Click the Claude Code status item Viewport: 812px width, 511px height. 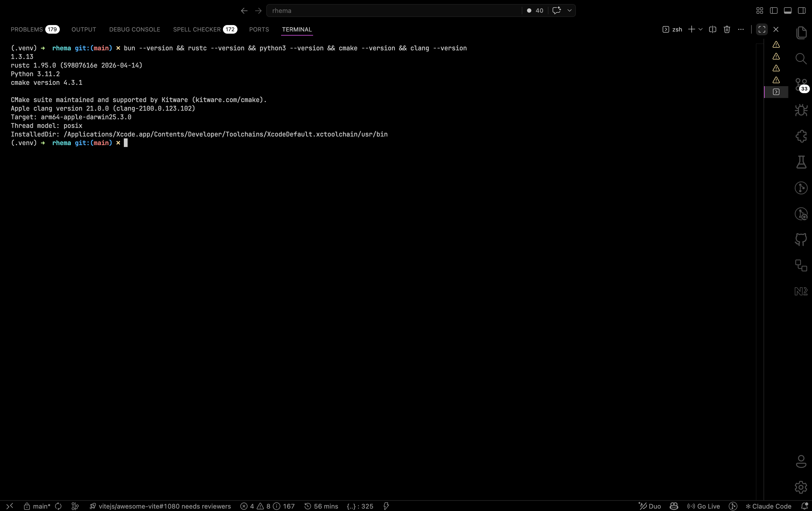[x=768, y=506]
